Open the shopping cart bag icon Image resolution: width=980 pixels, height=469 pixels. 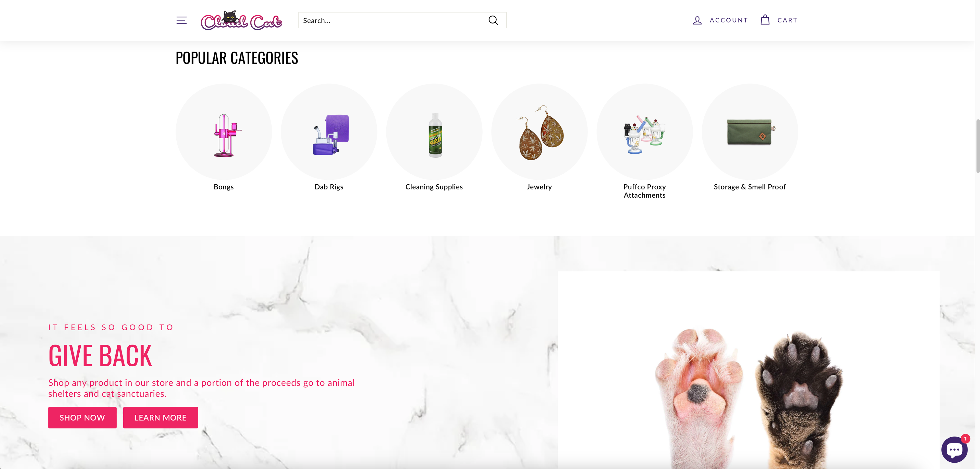click(x=765, y=20)
